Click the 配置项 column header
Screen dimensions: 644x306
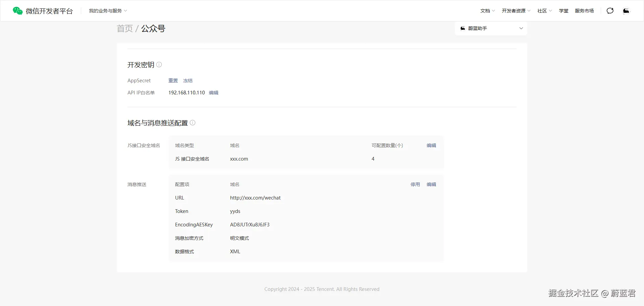pyautogui.click(x=182, y=184)
